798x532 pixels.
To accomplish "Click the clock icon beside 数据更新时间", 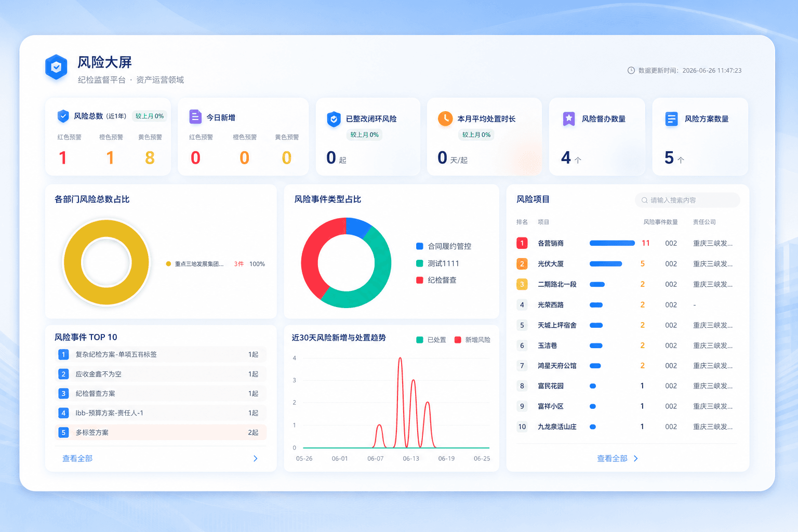I will pos(631,70).
